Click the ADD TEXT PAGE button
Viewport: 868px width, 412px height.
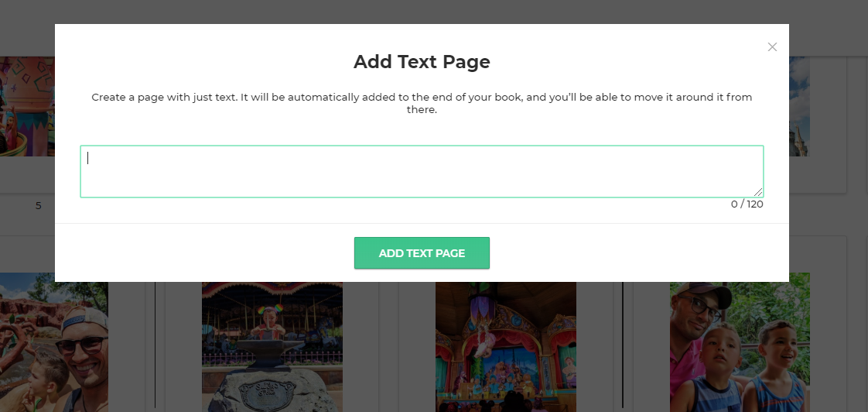click(x=422, y=253)
